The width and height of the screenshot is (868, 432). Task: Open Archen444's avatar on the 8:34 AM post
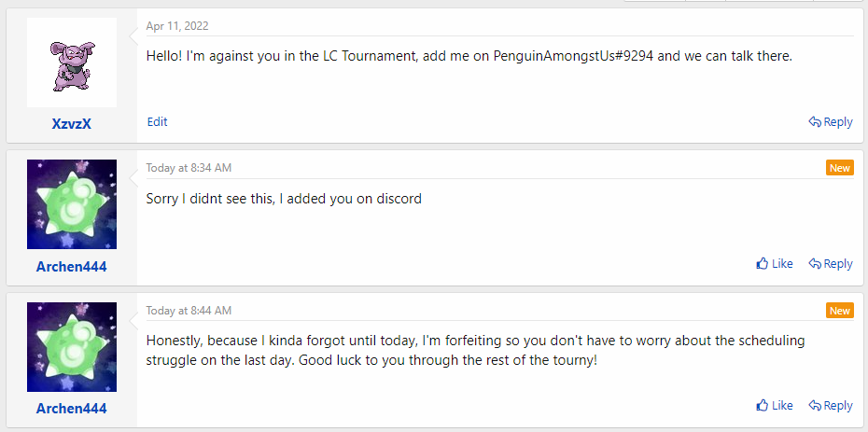pyautogui.click(x=72, y=204)
